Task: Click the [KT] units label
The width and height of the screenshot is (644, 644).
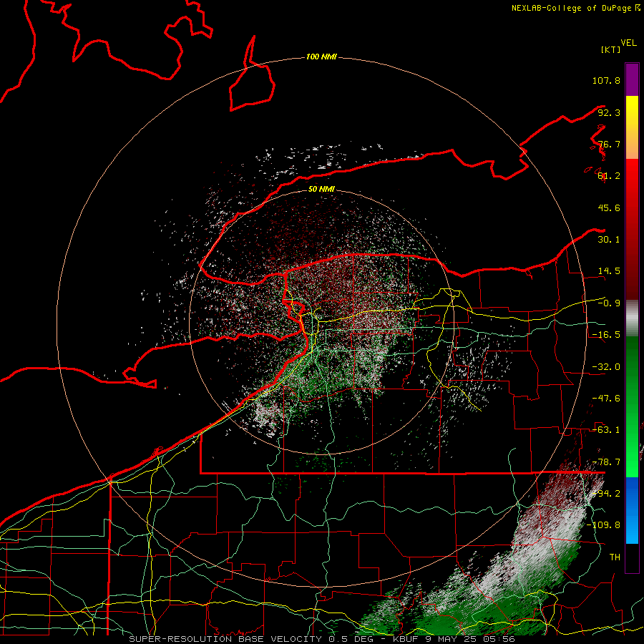Action: point(610,49)
